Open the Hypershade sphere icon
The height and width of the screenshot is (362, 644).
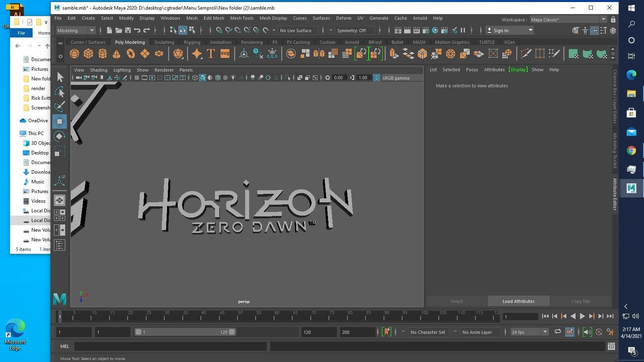pos(435,30)
